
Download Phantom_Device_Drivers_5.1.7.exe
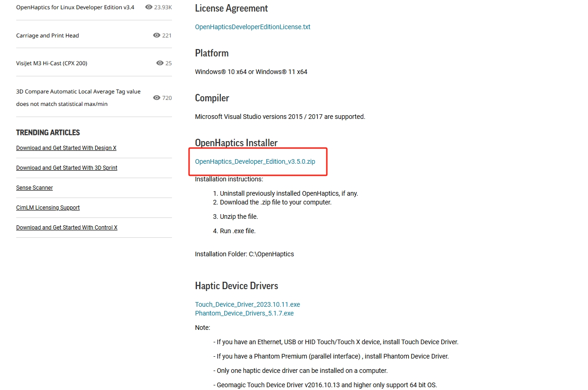[x=244, y=313]
